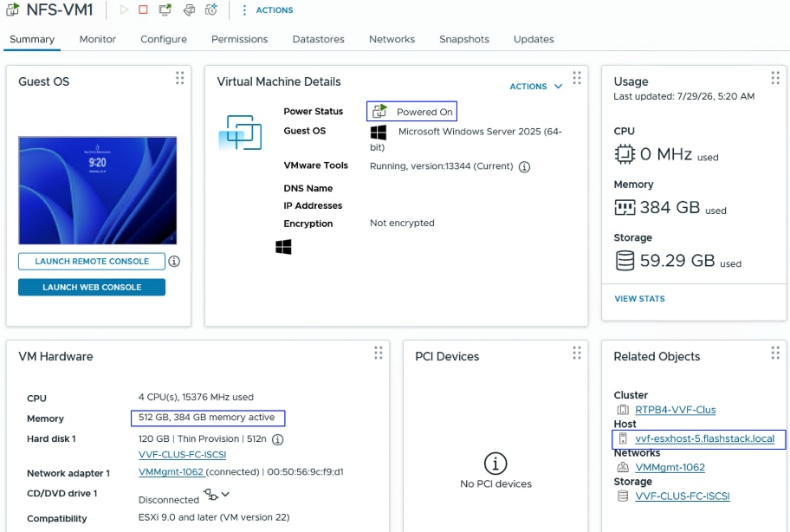Click the CPU chip usage icon
The image size is (790, 532).
[x=625, y=153]
